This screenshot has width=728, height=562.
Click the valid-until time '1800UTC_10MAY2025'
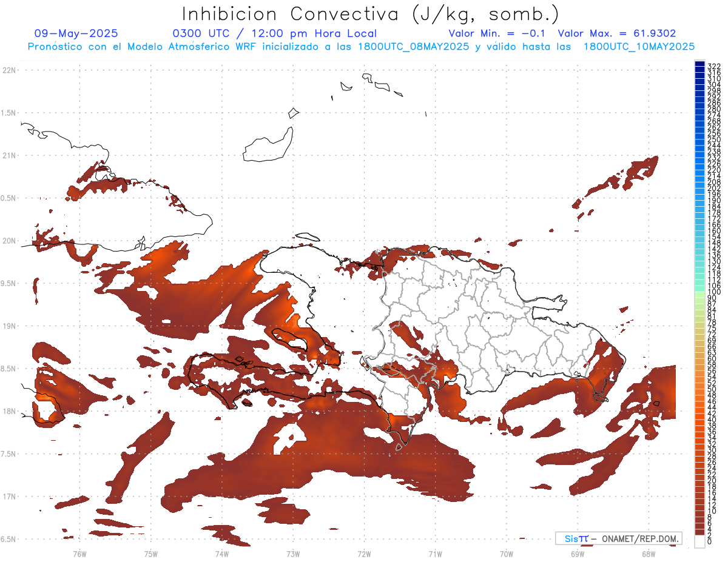[x=639, y=47]
